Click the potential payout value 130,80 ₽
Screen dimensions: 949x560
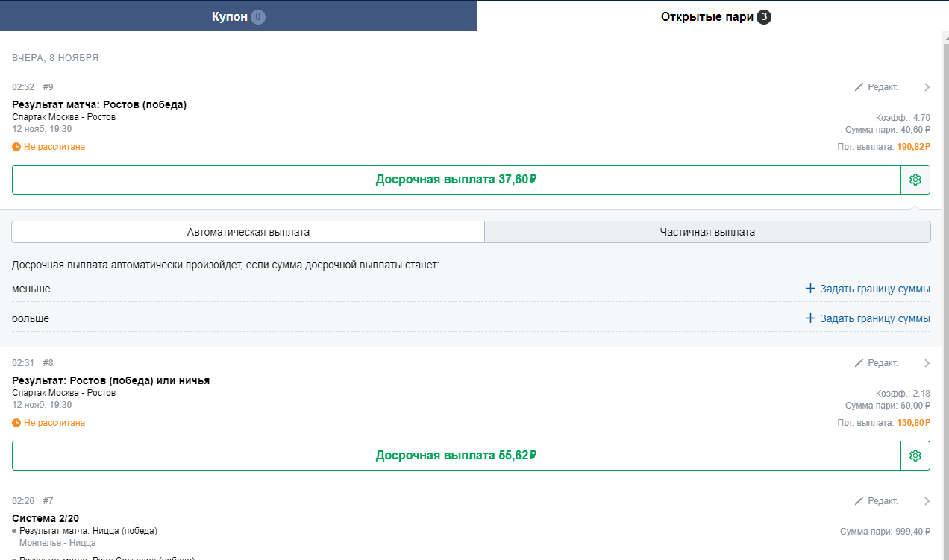913,423
